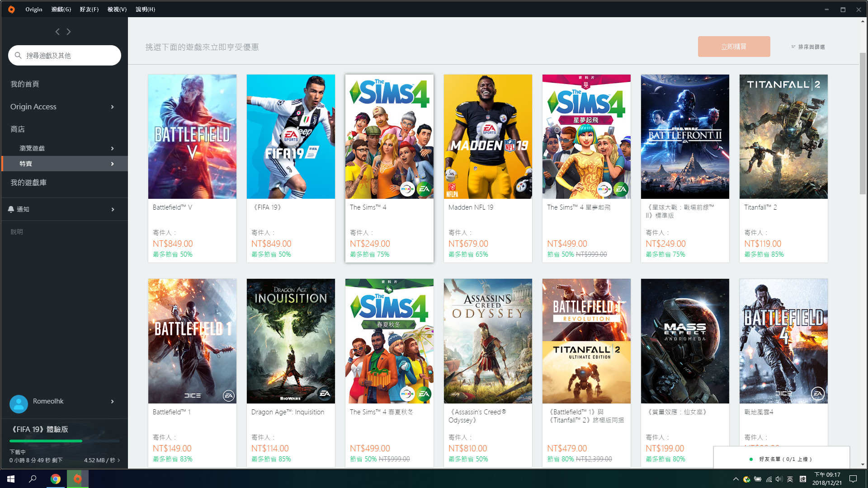Click the FIFA 19 download progress bar
Screen dimensions: 868x488
(64, 441)
